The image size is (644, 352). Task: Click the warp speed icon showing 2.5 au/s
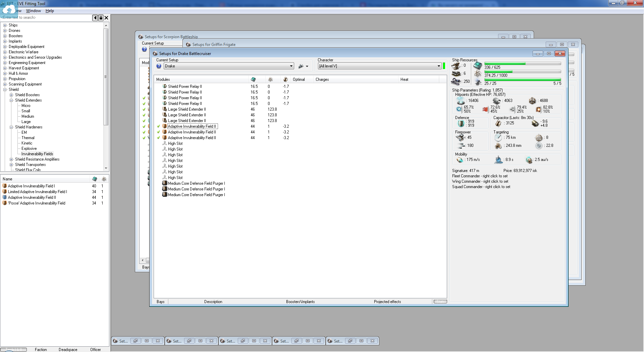529,160
